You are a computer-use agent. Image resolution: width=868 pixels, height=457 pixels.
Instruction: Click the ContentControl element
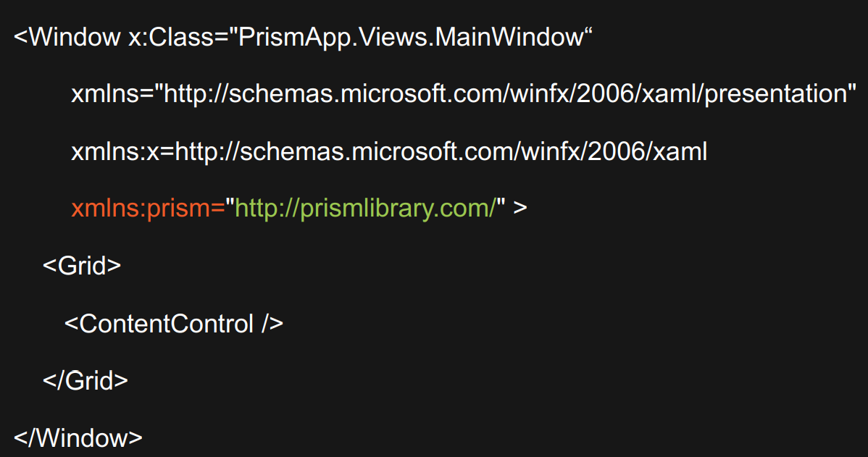pos(174,324)
